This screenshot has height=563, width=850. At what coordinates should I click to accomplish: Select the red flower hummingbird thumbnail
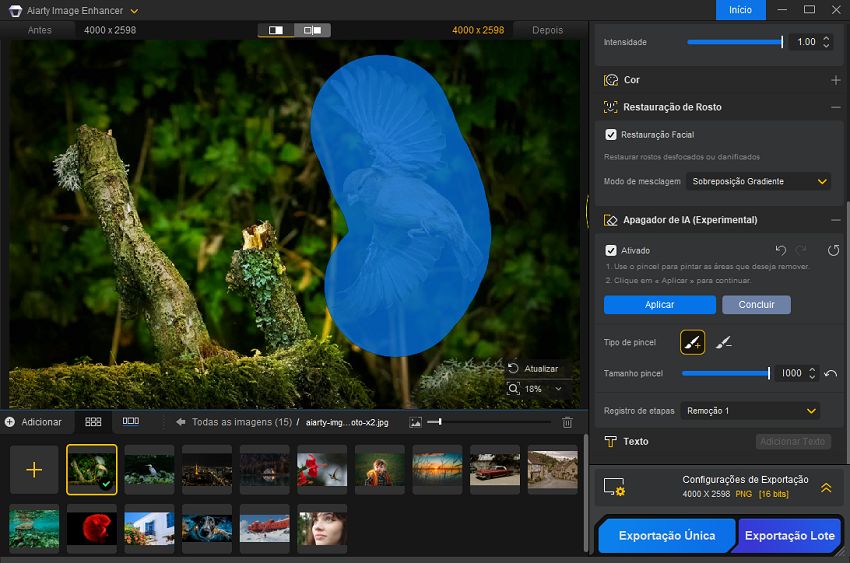click(x=322, y=469)
